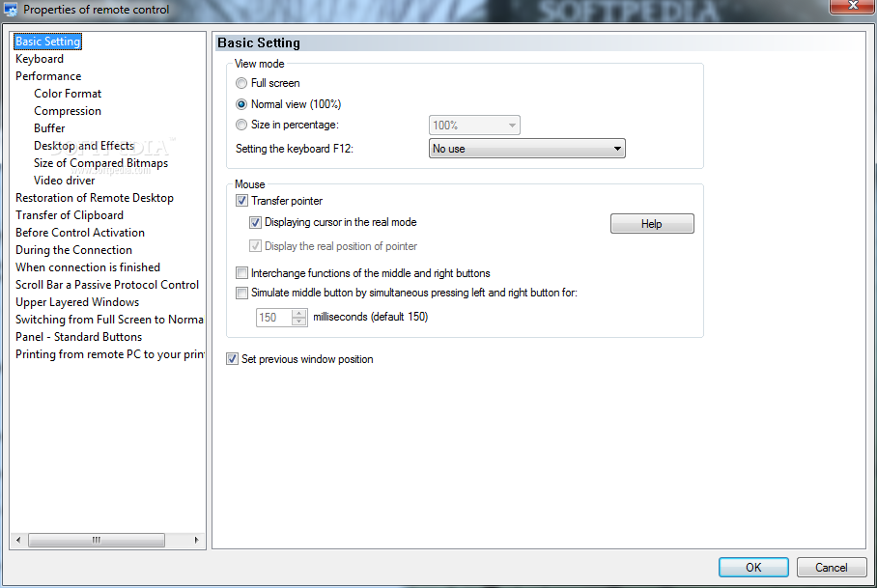The width and height of the screenshot is (877, 588).
Task: Select the Full screen radio button
Action: pyautogui.click(x=241, y=83)
